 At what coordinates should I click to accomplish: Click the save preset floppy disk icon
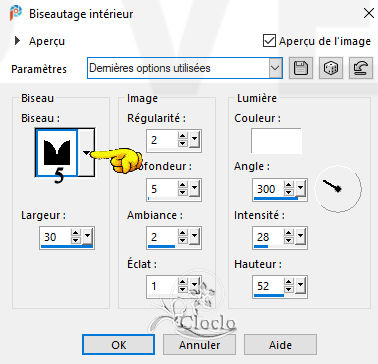pyautogui.click(x=301, y=68)
